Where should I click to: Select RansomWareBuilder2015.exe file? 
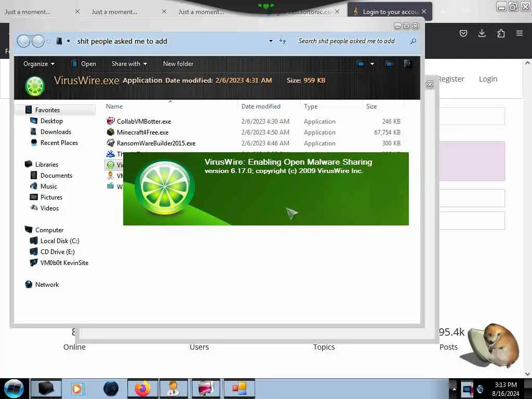[156, 143]
